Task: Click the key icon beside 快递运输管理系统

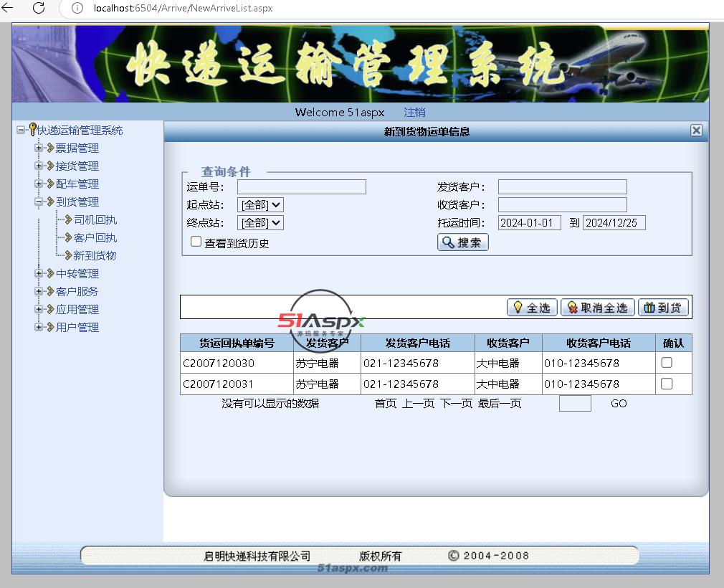Action: pyautogui.click(x=33, y=129)
